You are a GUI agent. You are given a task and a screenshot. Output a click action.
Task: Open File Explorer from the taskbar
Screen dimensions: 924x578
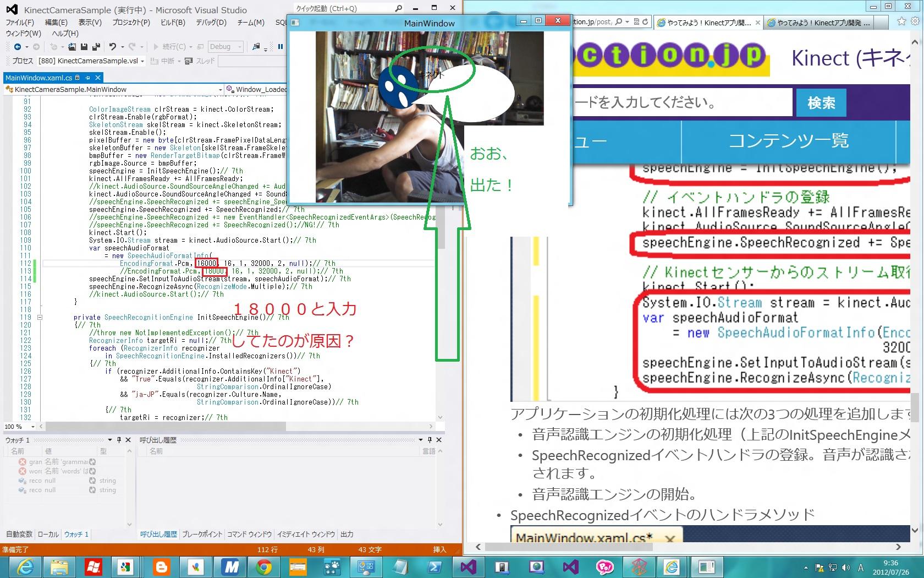(59, 566)
